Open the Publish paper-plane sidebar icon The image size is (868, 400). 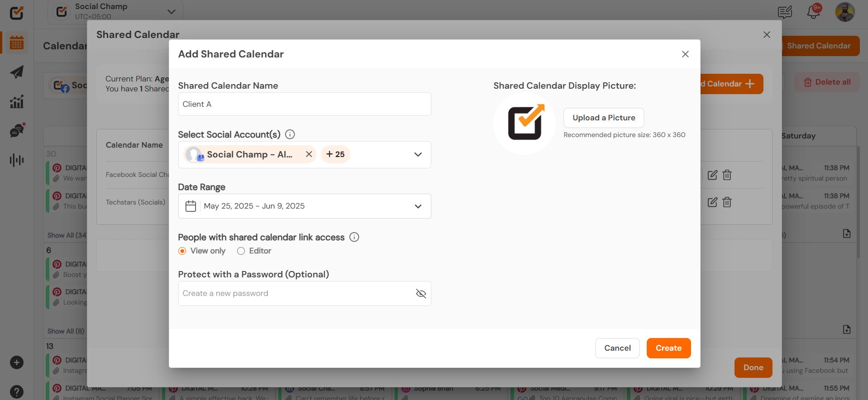pyautogui.click(x=17, y=72)
